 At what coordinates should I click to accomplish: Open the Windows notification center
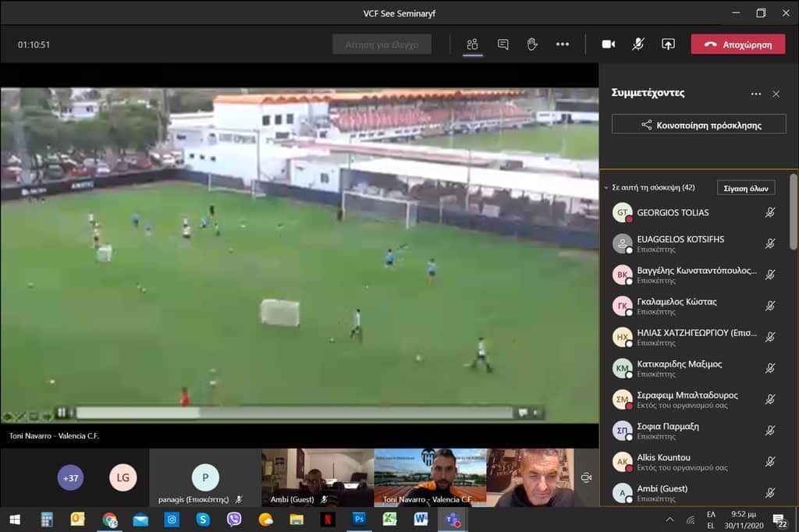(779, 520)
